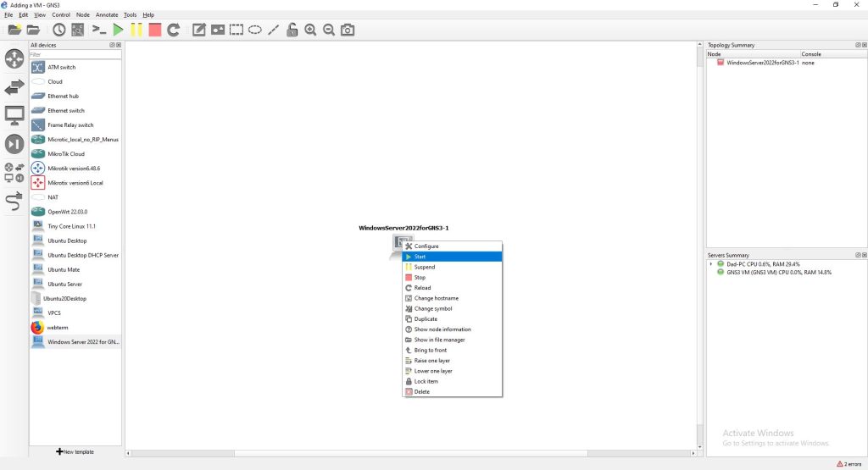Browse all devices in the sidebar
Viewport: 868px width, 470px height.
14,173
